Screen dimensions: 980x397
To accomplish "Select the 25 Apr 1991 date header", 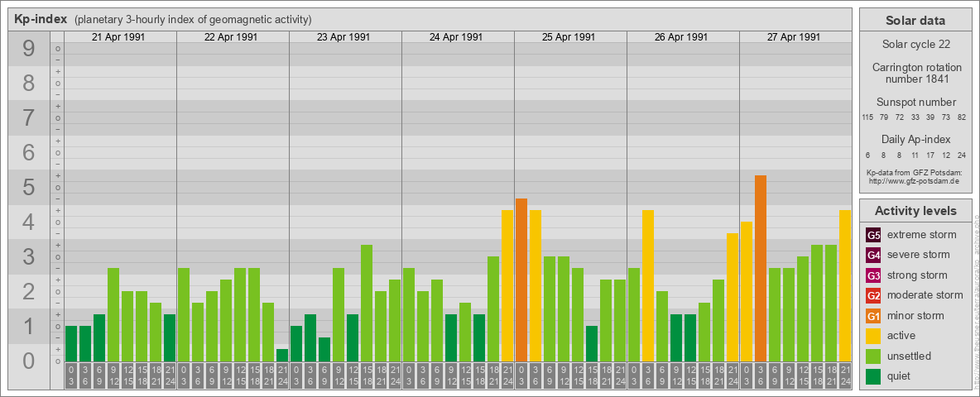I will 568,37.
